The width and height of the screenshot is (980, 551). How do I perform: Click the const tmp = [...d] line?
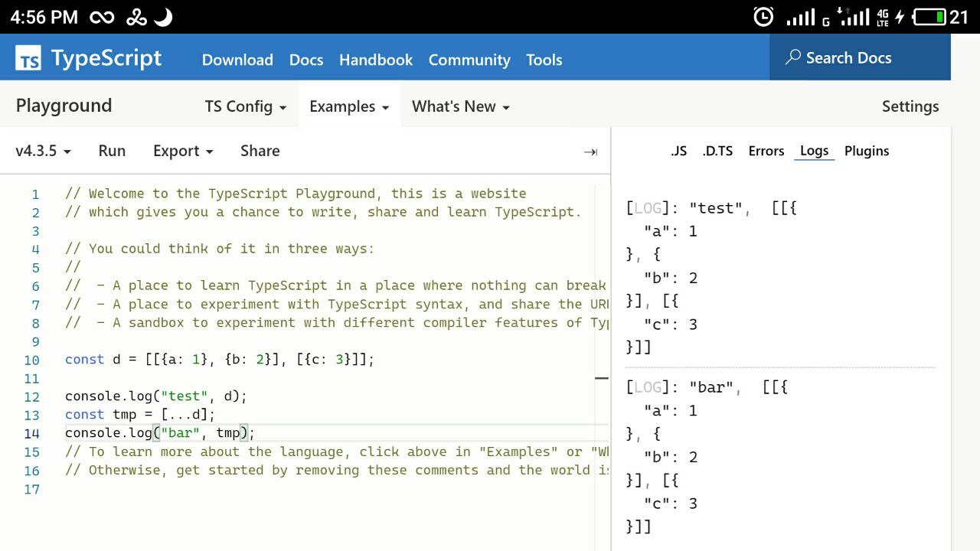click(140, 414)
